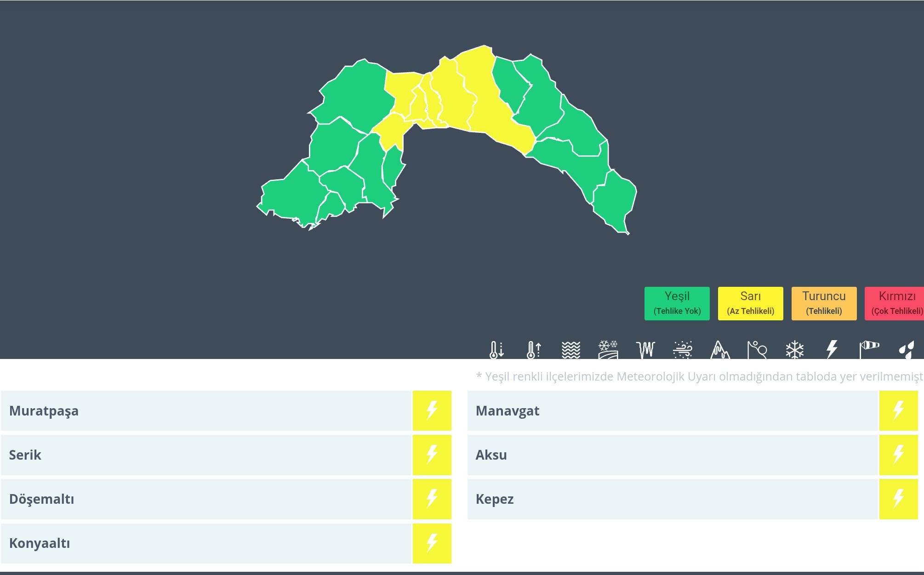
Task: Click the yellow lightning badge next to Kepez
Action: (898, 499)
